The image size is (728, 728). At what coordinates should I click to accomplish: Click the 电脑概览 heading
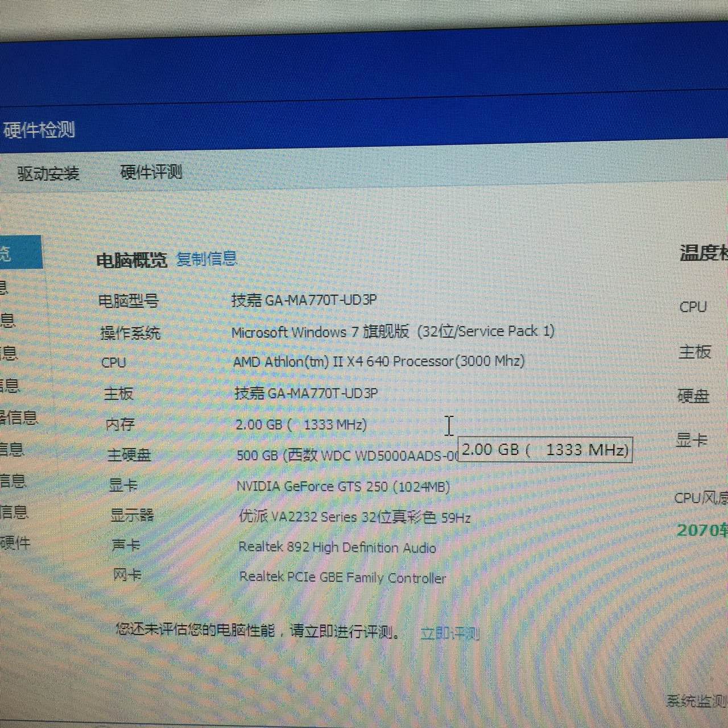pos(131,260)
